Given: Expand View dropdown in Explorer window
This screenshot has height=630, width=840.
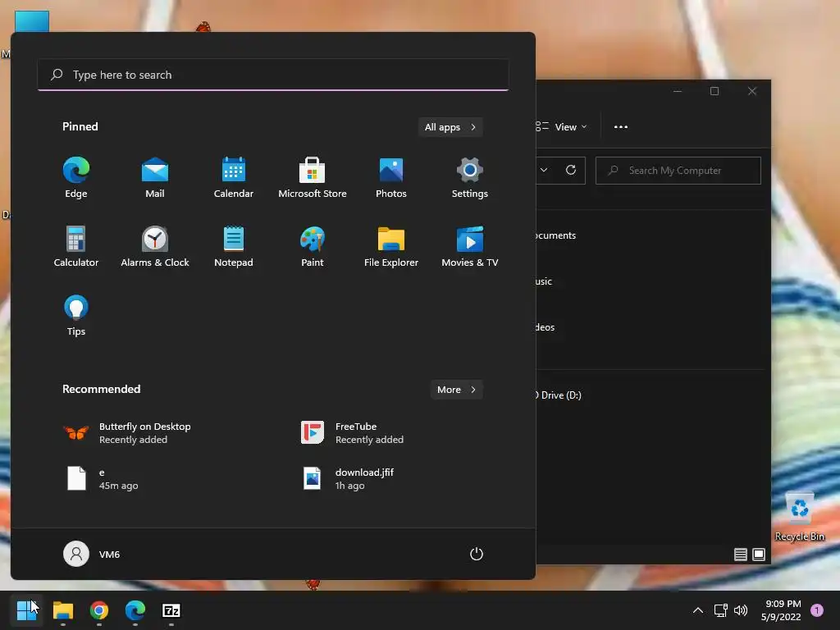Looking at the screenshot, I should (561, 127).
